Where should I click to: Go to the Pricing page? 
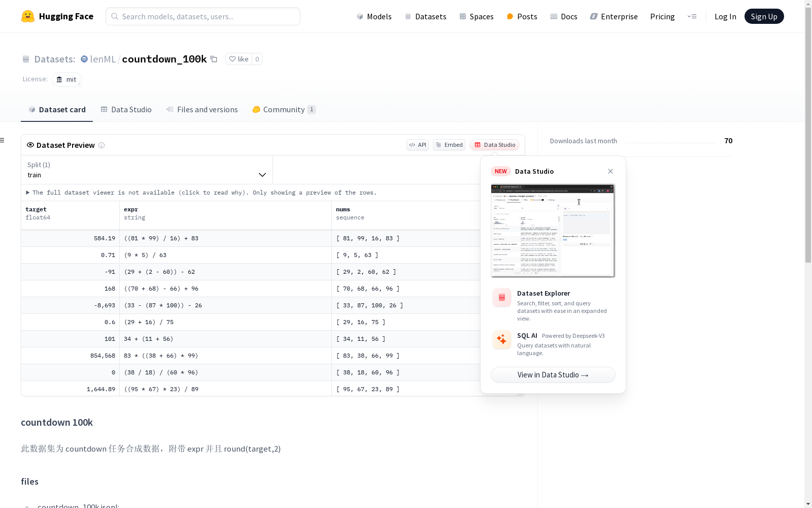click(662, 17)
